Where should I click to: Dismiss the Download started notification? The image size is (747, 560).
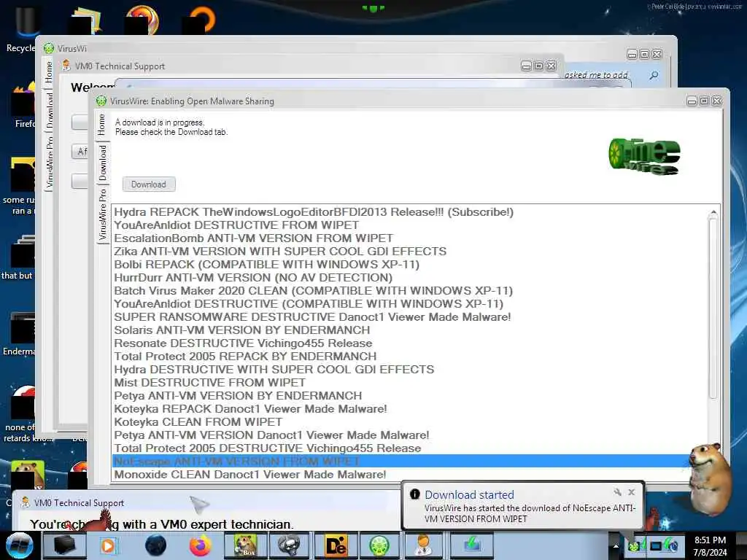tap(631, 492)
